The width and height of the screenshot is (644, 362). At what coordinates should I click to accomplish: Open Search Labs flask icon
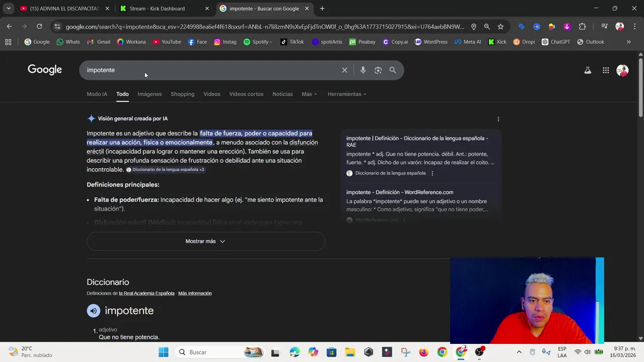(587, 70)
